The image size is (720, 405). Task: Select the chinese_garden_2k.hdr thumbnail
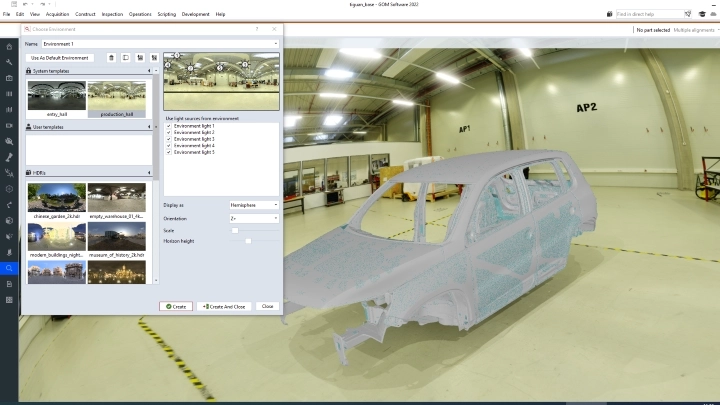pos(55,201)
